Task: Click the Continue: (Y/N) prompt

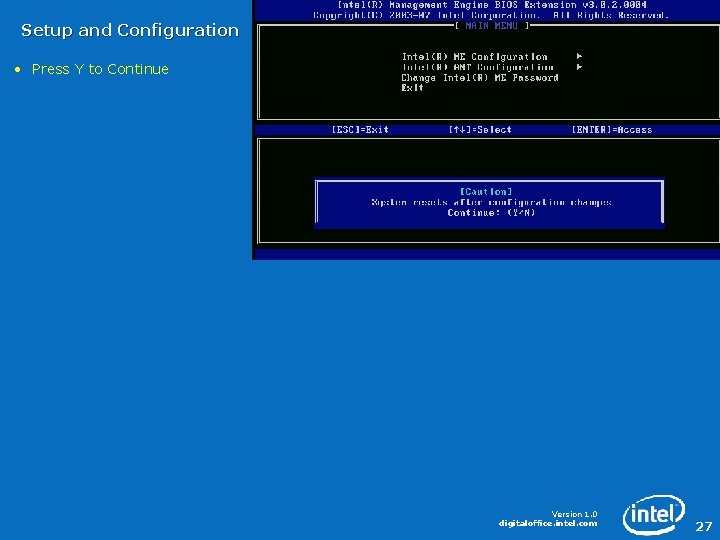Action: point(491,213)
